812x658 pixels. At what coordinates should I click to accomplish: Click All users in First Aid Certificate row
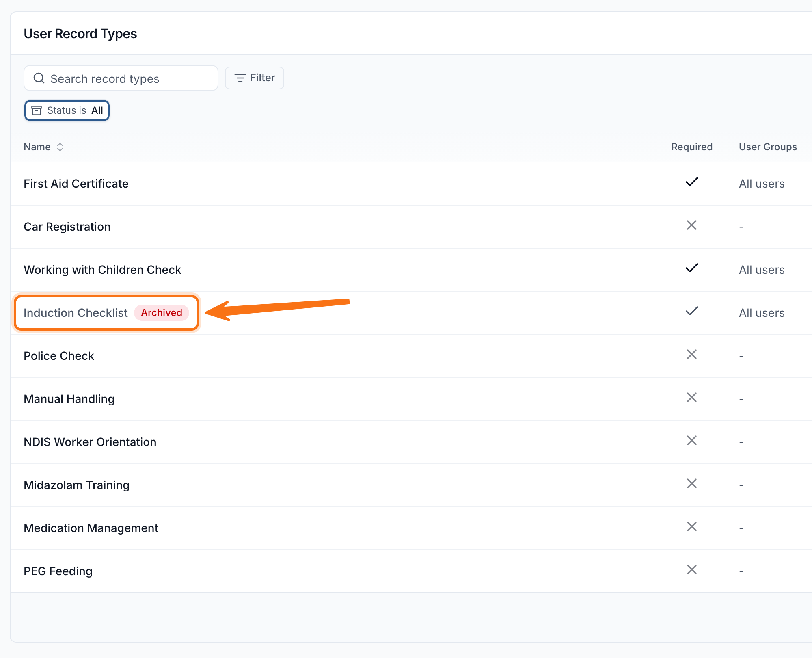tap(762, 184)
